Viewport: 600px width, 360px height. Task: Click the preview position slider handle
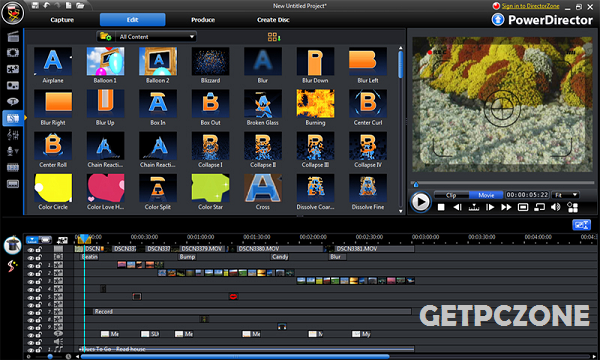point(416,184)
